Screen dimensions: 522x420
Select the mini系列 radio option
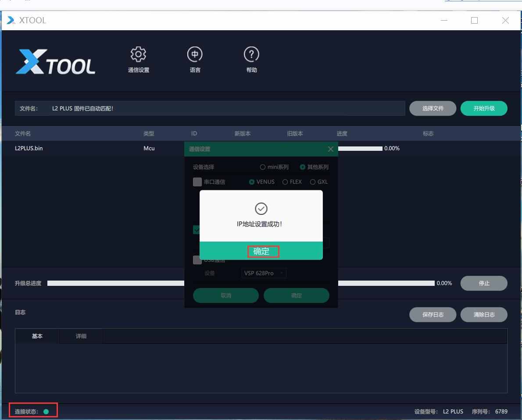263,167
